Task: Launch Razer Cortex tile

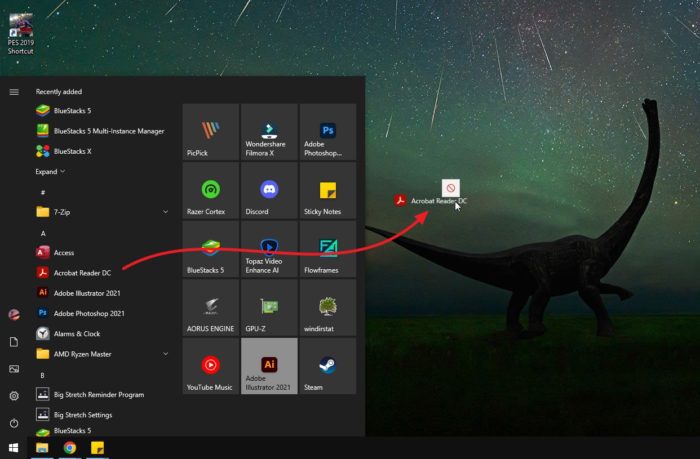Action: click(211, 191)
